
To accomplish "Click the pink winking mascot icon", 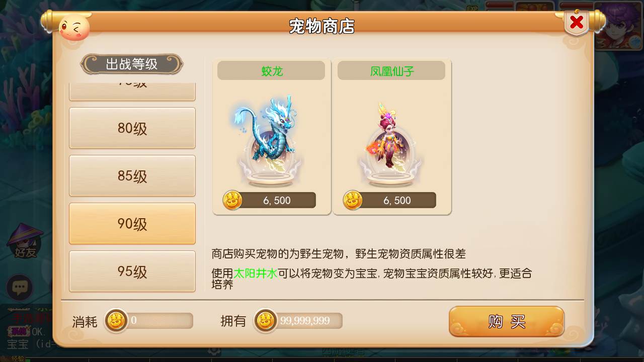I will [x=74, y=27].
